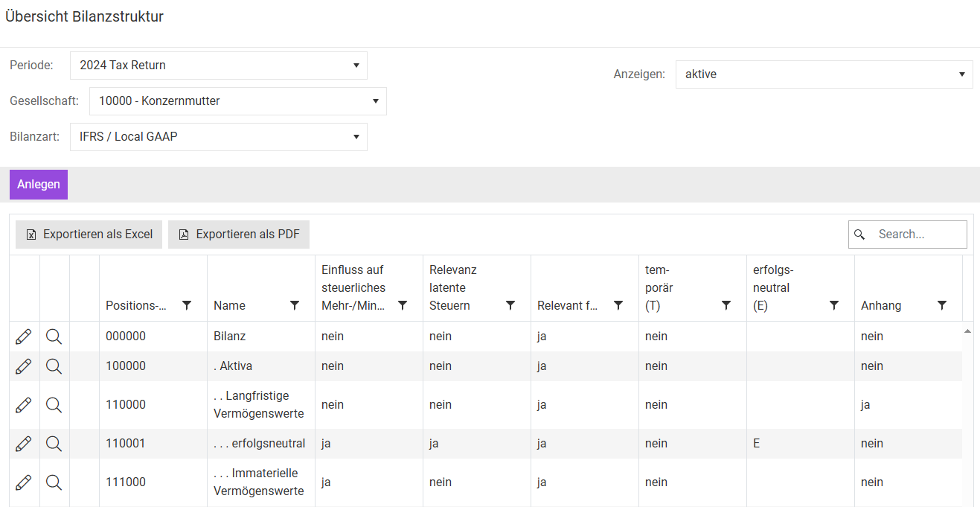This screenshot has height=507, width=980.
Task: Sort by the Anhang column header
Action: point(881,306)
